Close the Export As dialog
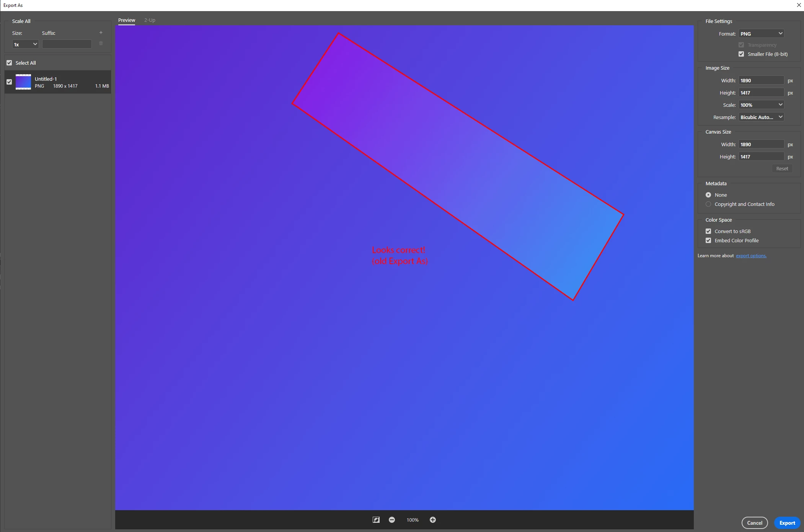The height and width of the screenshot is (532, 804). (799, 5)
